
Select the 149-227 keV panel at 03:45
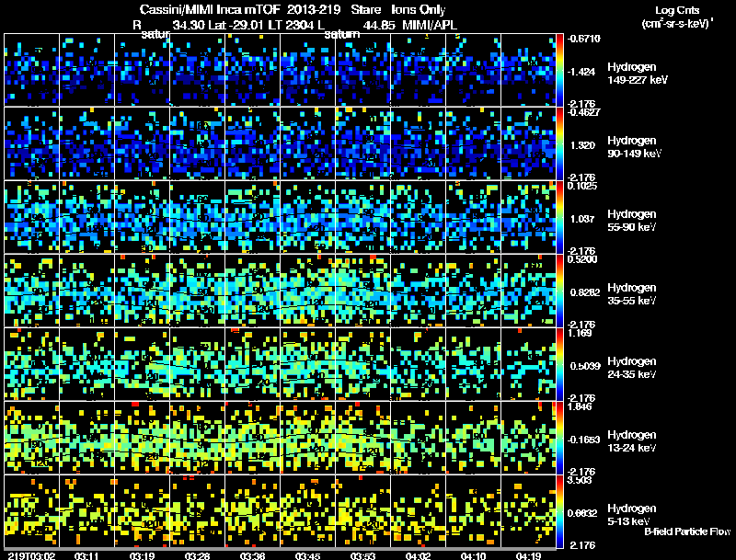point(307,70)
